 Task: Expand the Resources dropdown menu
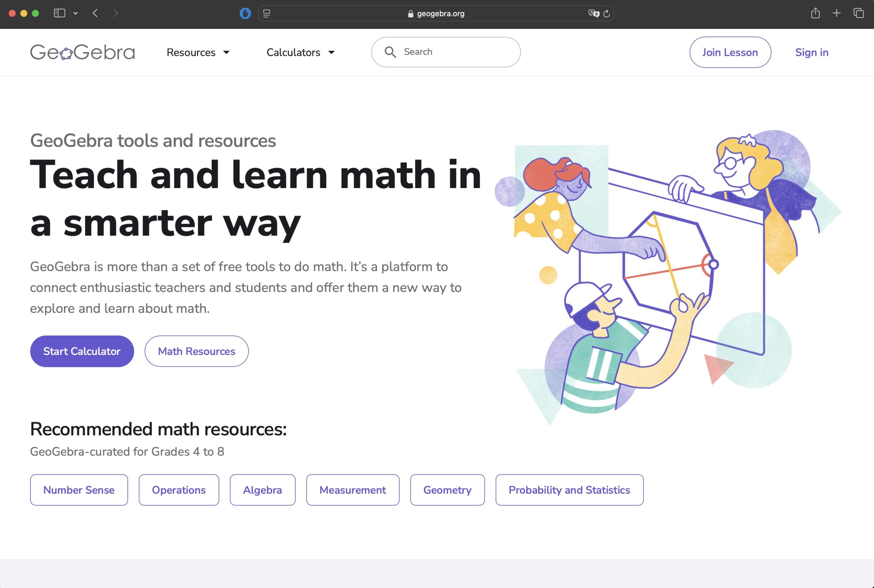198,53
